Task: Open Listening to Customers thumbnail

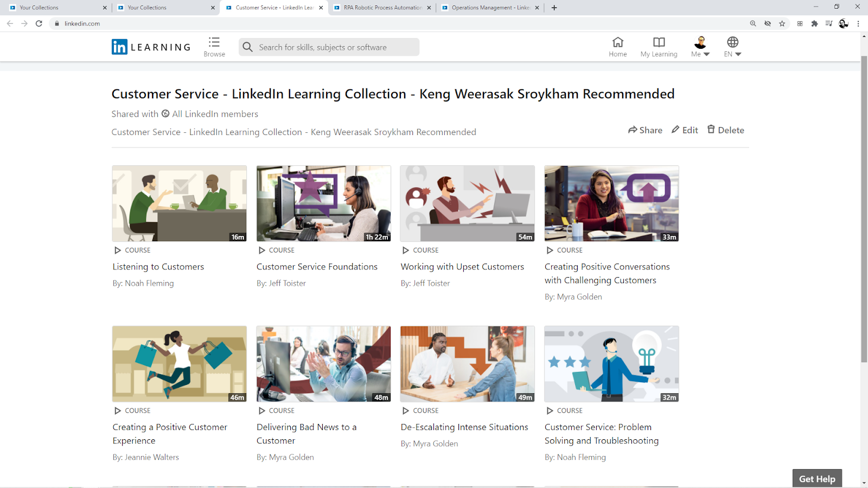Action: (x=179, y=203)
